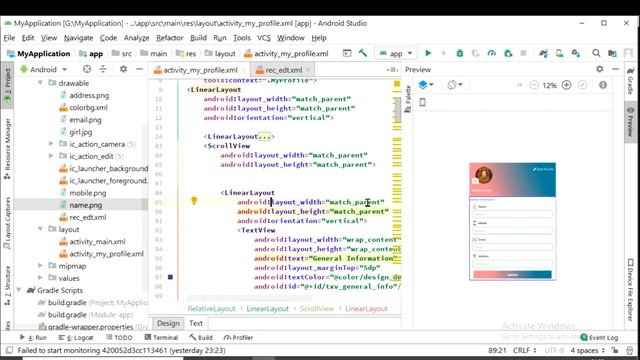Open the Gradle side tool window
Viewport: 640px width, 360px height.
(x=631, y=81)
